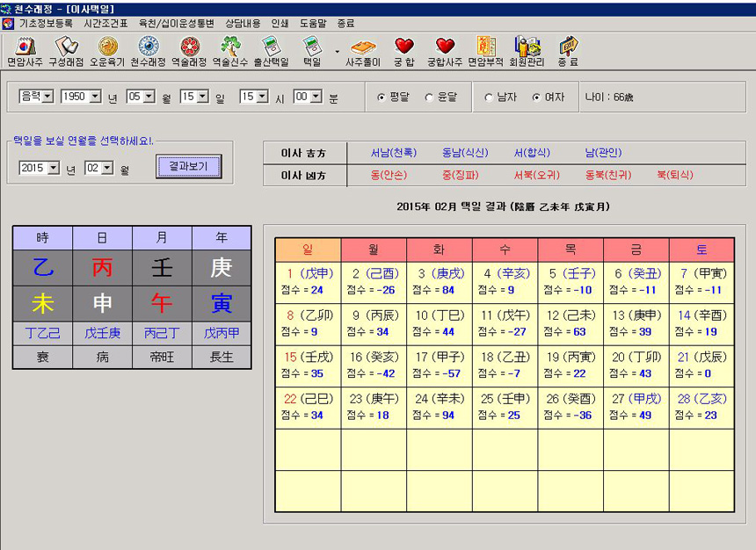
Task: Select the 평달 radio button
Action: click(381, 98)
